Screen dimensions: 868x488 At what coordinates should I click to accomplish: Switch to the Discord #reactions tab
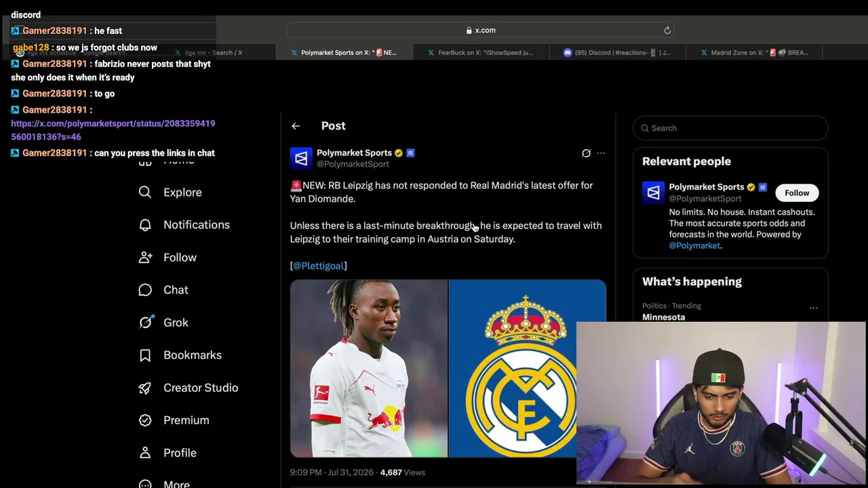[617, 52]
